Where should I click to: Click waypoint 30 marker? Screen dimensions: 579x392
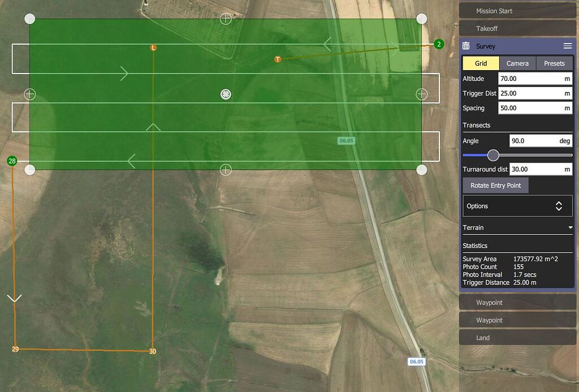click(152, 351)
